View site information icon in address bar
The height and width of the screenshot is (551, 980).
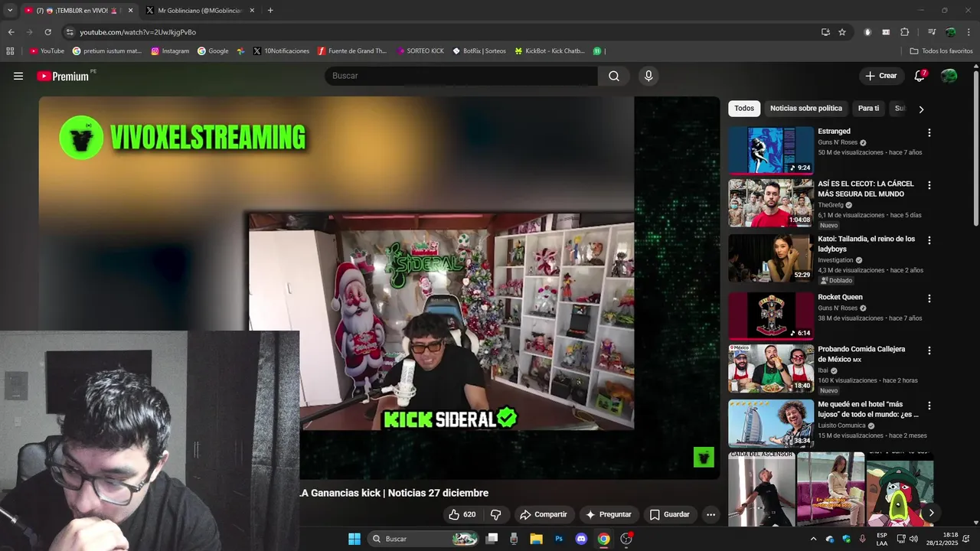tap(70, 32)
